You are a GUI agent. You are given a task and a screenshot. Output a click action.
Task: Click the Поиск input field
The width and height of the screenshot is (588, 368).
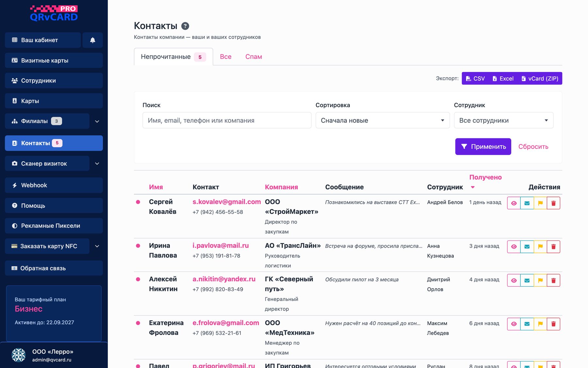tap(227, 120)
